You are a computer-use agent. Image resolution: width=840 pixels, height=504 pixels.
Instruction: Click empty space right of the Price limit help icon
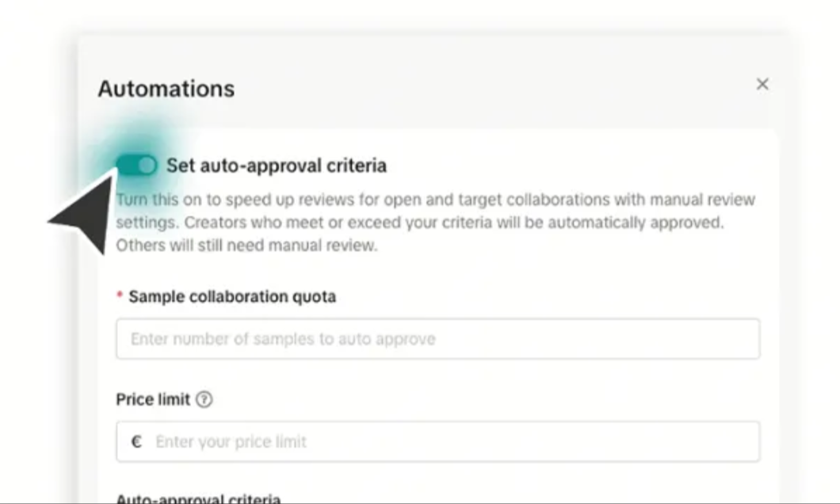point(475,400)
